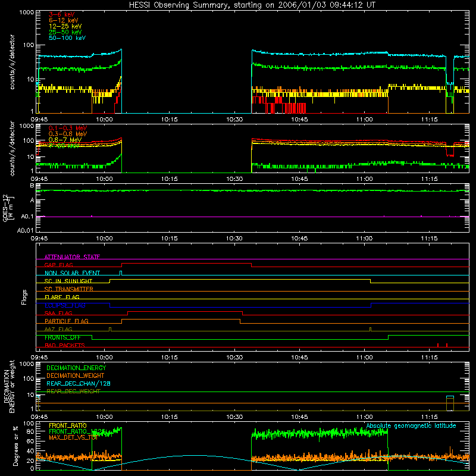
Task: Select the 3-6 keV legend label
Action: click(x=62, y=14)
